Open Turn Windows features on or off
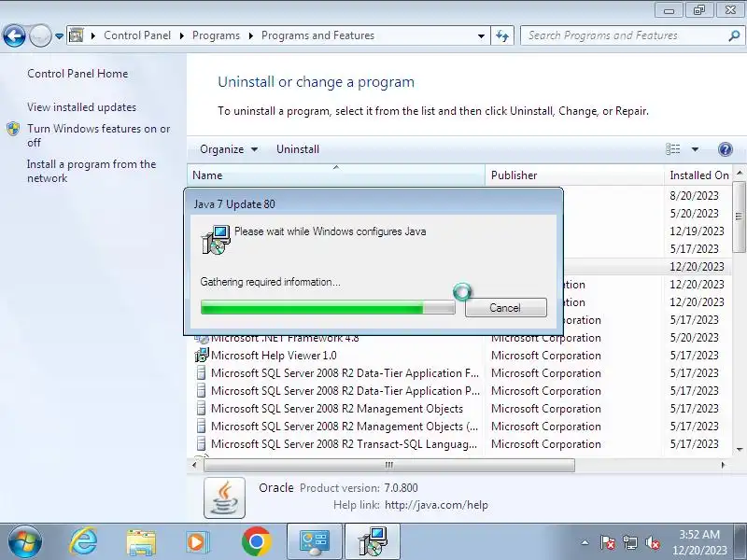This screenshot has width=747, height=560. coord(98,135)
